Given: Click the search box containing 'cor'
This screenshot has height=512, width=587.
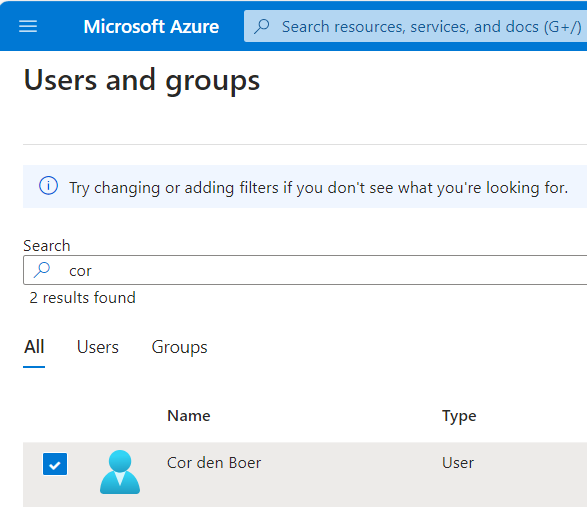Looking at the screenshot, I should pyautogui.click(x=305, y=270).
